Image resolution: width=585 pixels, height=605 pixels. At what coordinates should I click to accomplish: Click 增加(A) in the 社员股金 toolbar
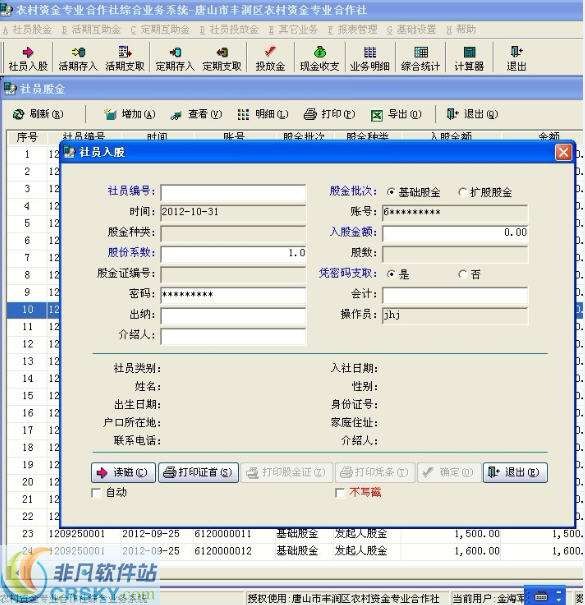coord(130,114)
